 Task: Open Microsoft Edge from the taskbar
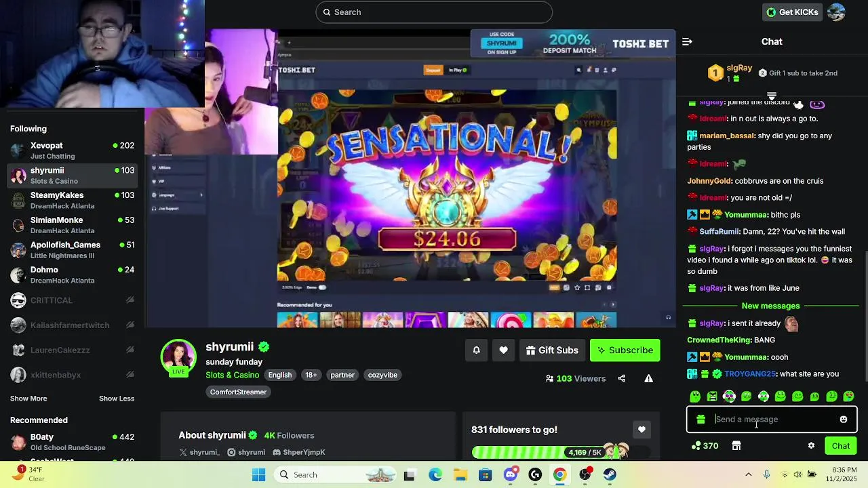point(435,474)
